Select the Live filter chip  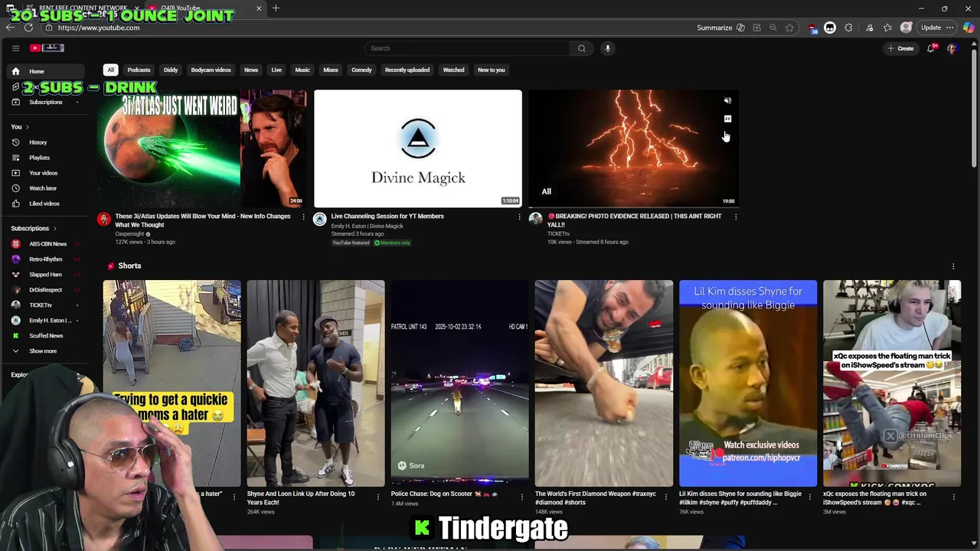pos(276,70)
